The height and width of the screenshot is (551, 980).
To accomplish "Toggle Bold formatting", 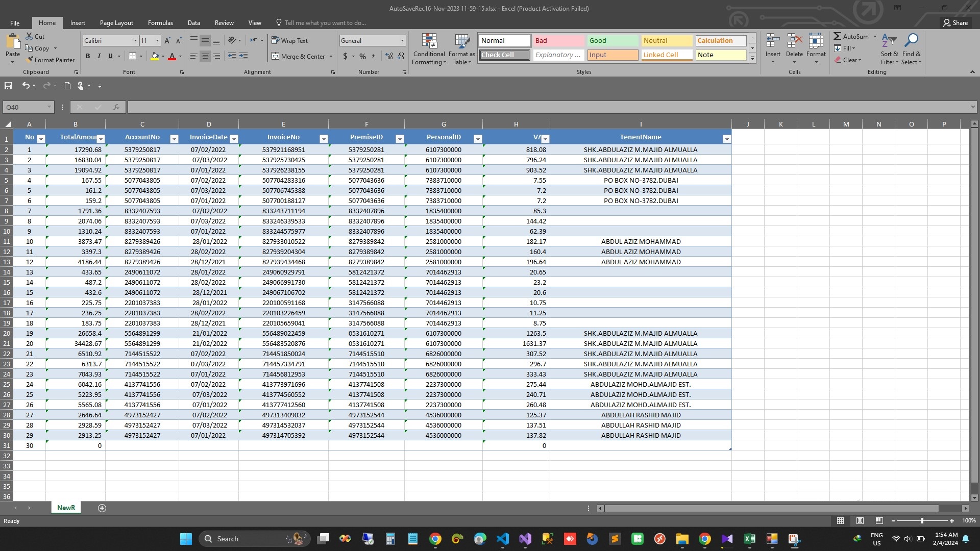I will (x=88, y=56).
